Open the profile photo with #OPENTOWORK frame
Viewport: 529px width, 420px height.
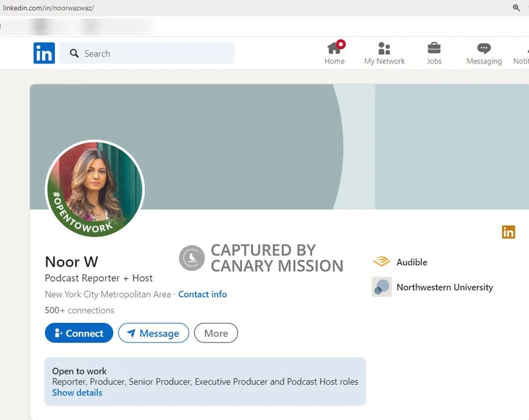click(x=95, y=189)
